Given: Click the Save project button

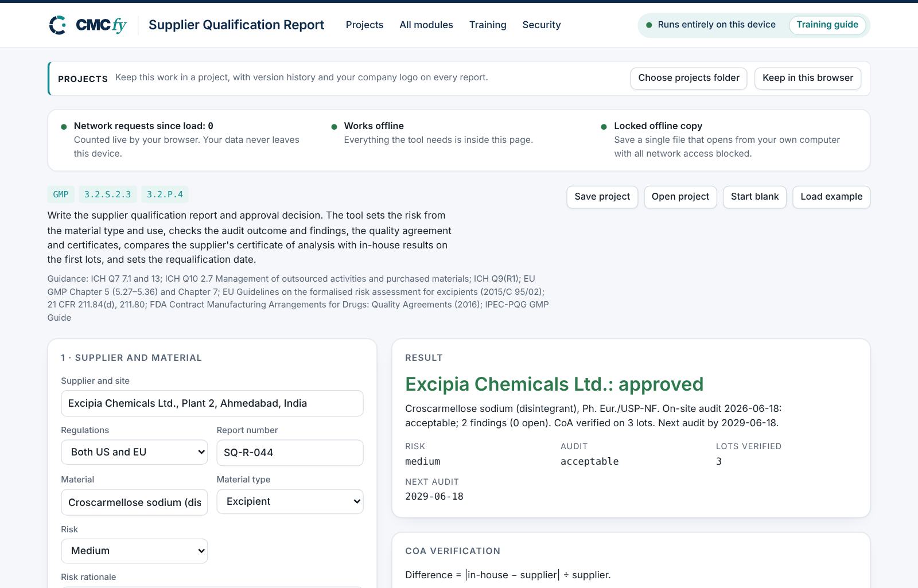Looking at the screenshot, I should (602, 197).
